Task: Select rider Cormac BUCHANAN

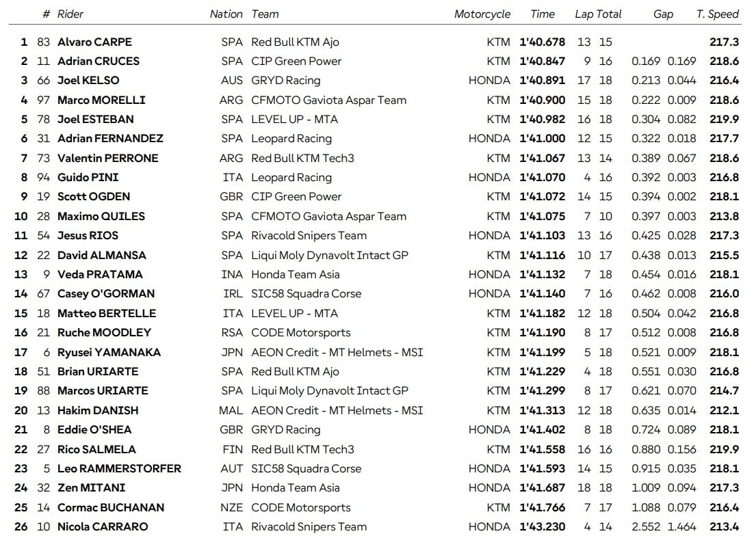Action: click(111, 507)
